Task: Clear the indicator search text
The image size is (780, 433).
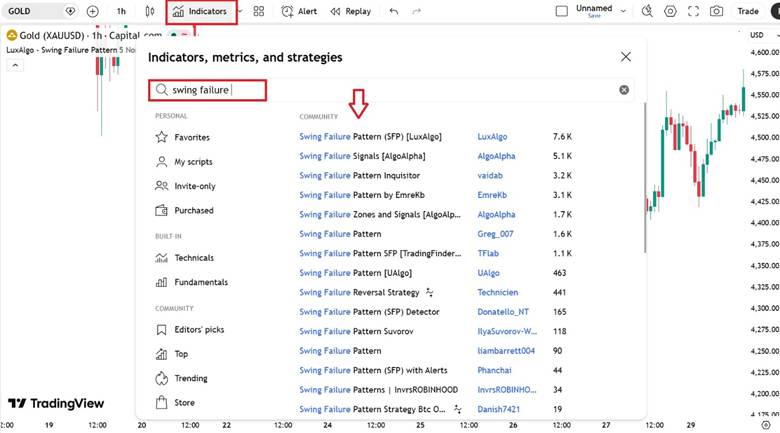Action: point(624,90)
